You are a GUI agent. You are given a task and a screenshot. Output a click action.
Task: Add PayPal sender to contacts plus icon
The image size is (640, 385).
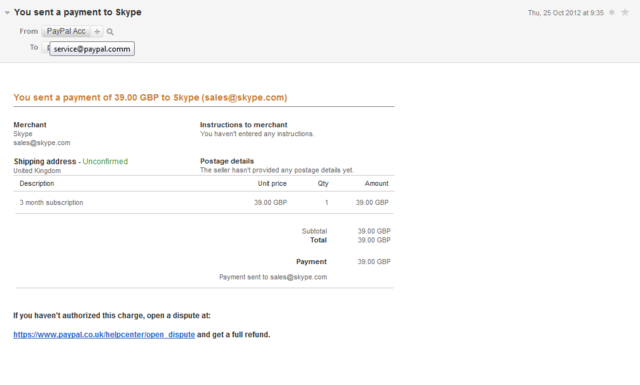(97, 31)
